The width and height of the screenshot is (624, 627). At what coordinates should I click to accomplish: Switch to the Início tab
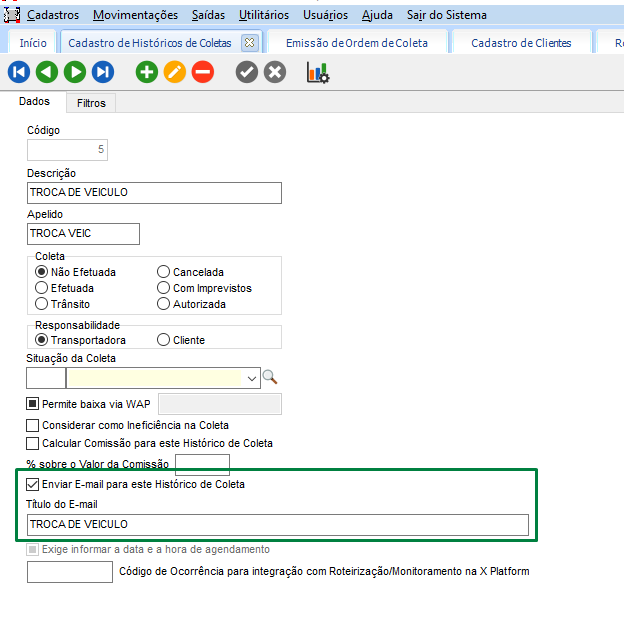click(33, 43)
